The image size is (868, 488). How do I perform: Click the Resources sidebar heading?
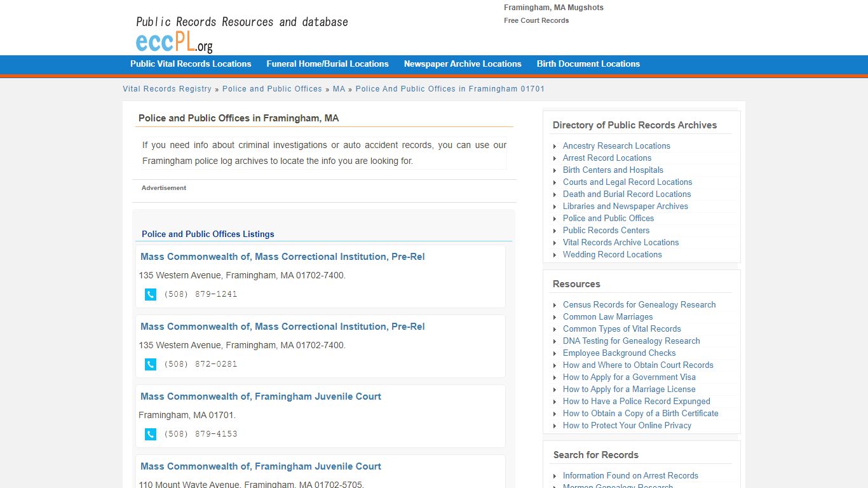(x=576, y=284)
